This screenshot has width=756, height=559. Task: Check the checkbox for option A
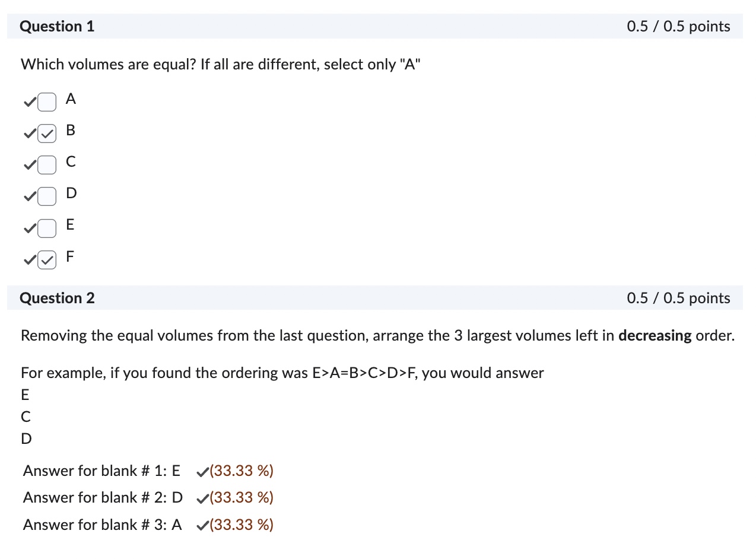point(47,102)
